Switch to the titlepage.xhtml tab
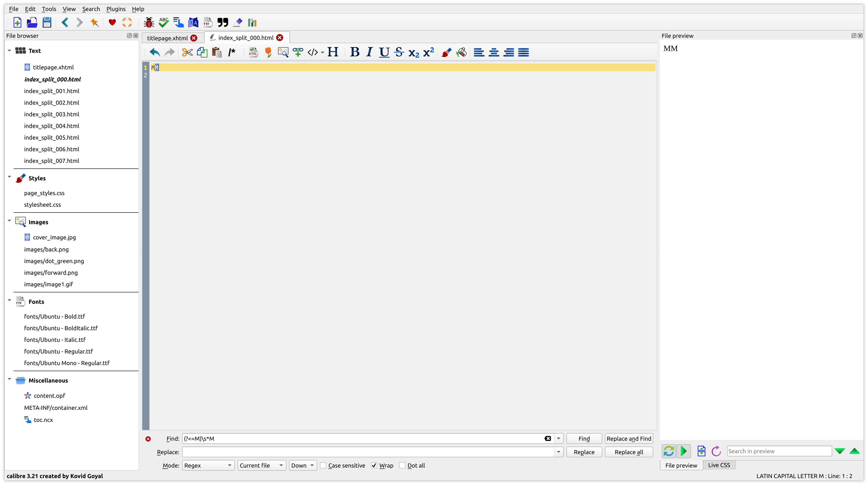Viewport: 868px width, 485px height. pos(168,38)
